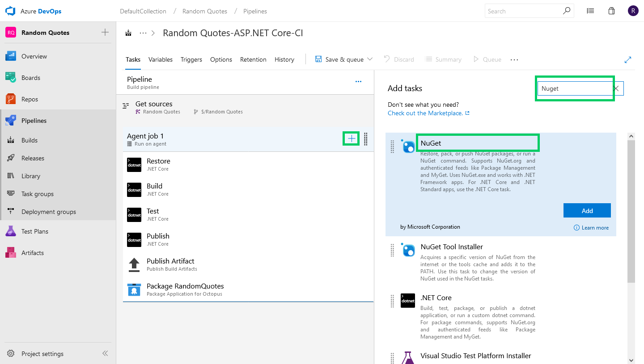
Task: Select the Publish .NET Core task
Action: point(248,239)
